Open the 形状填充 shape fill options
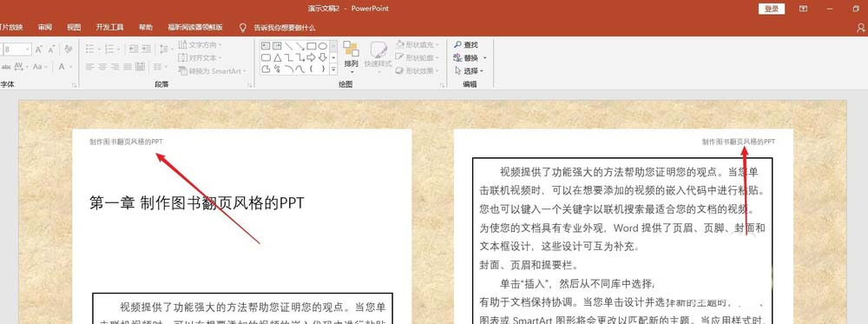The image size is (868, 324). (418, 45)
